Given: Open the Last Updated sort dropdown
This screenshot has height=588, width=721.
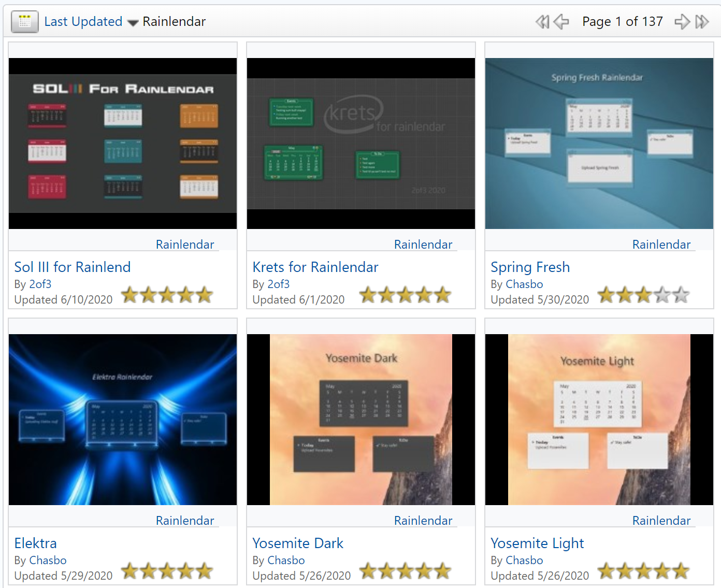Looking at the screenshot, I should point(83,22).
